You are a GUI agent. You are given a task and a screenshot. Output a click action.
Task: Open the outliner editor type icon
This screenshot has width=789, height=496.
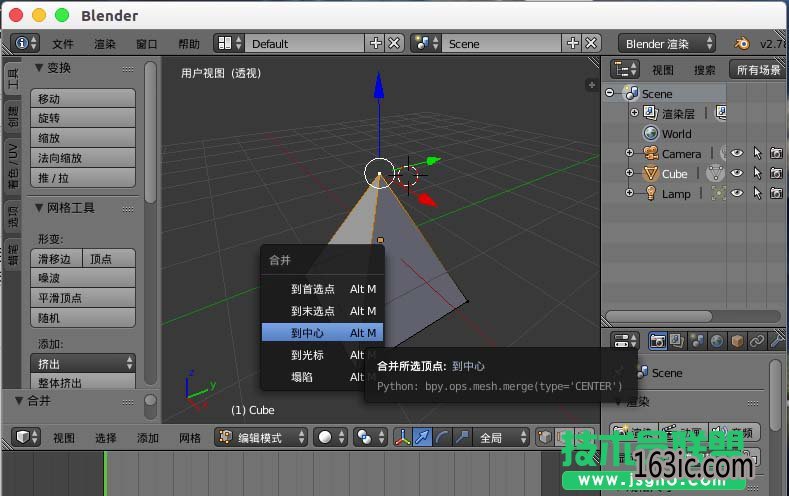[x=625, y=69]
